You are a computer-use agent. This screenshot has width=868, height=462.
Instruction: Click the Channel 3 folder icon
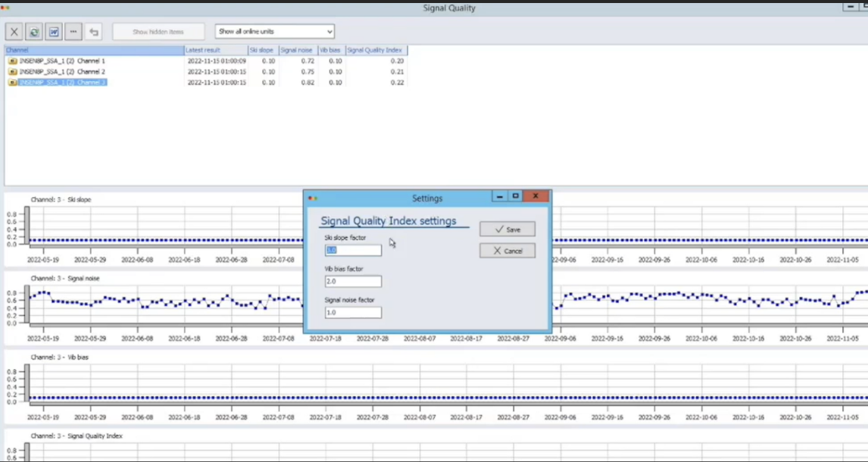click(13, 83)
